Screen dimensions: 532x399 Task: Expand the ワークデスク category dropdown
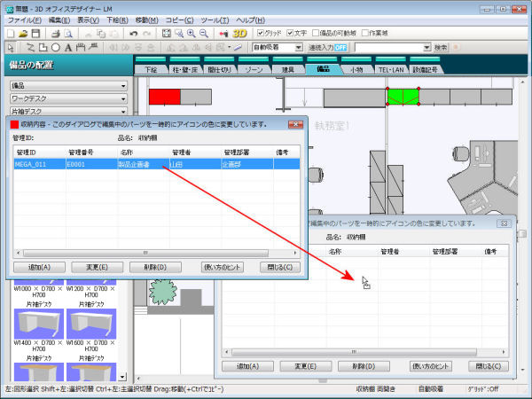(x=69, y=98)
